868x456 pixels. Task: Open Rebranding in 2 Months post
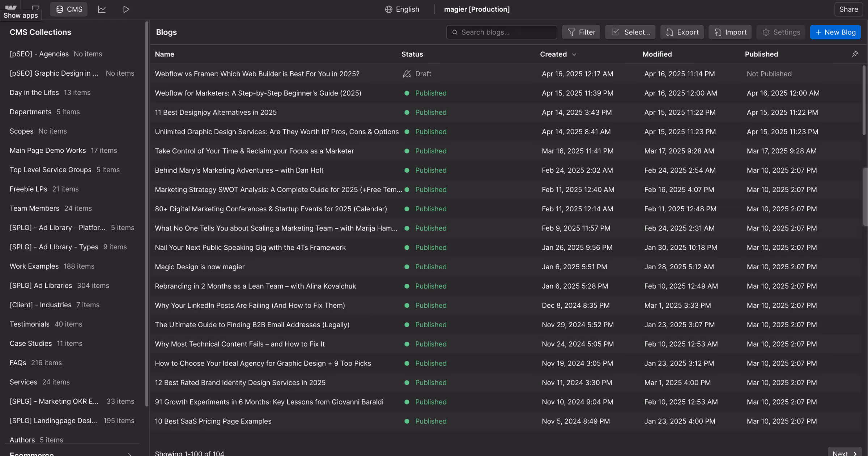[x=255, y=286]
